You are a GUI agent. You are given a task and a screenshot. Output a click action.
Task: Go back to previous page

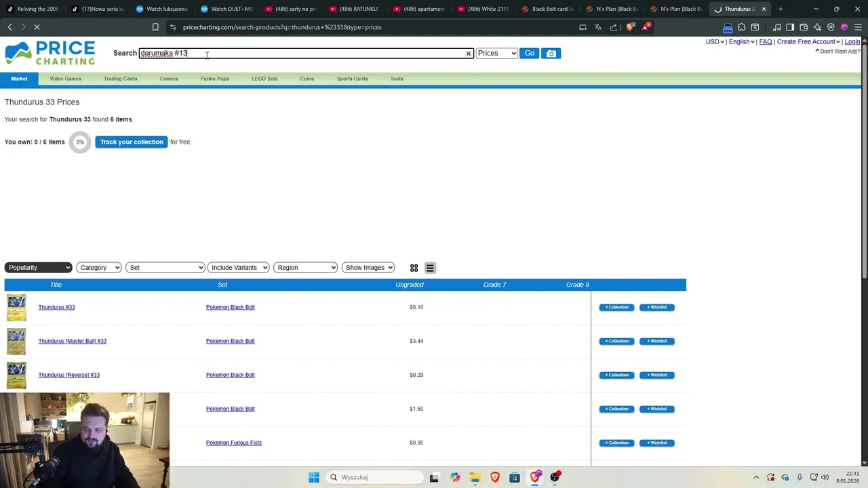click(9, 27)
